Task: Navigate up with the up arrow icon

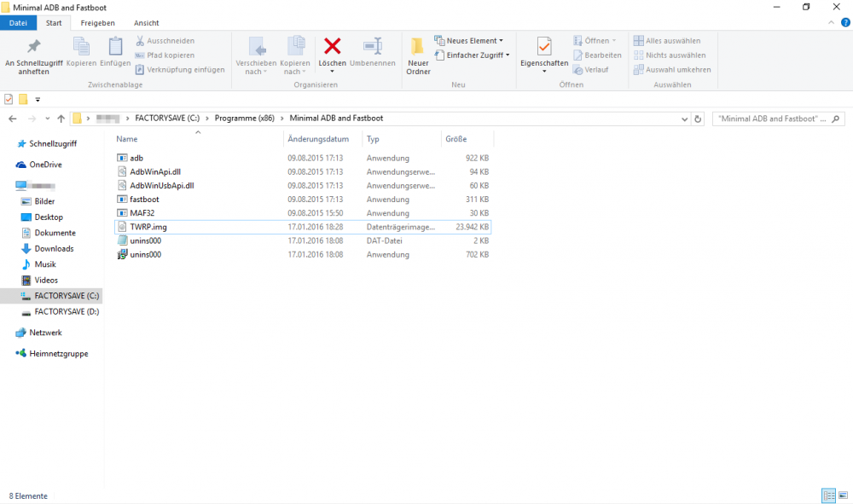Action: [61, 119]
